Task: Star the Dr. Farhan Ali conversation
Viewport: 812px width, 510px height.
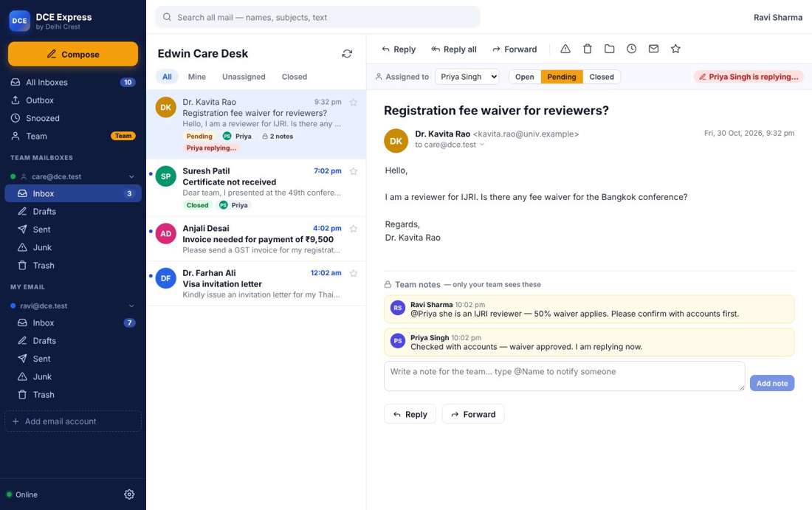Action: coord(353,273)
